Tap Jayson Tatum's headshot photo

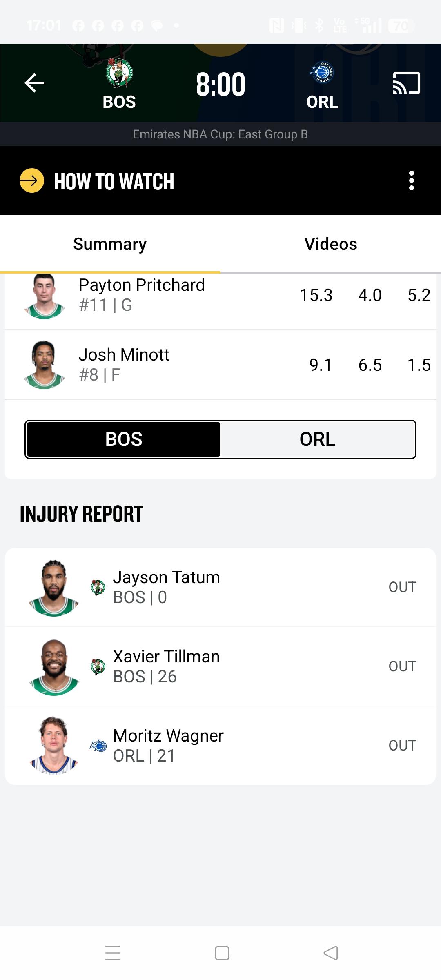tap(54, 588)
